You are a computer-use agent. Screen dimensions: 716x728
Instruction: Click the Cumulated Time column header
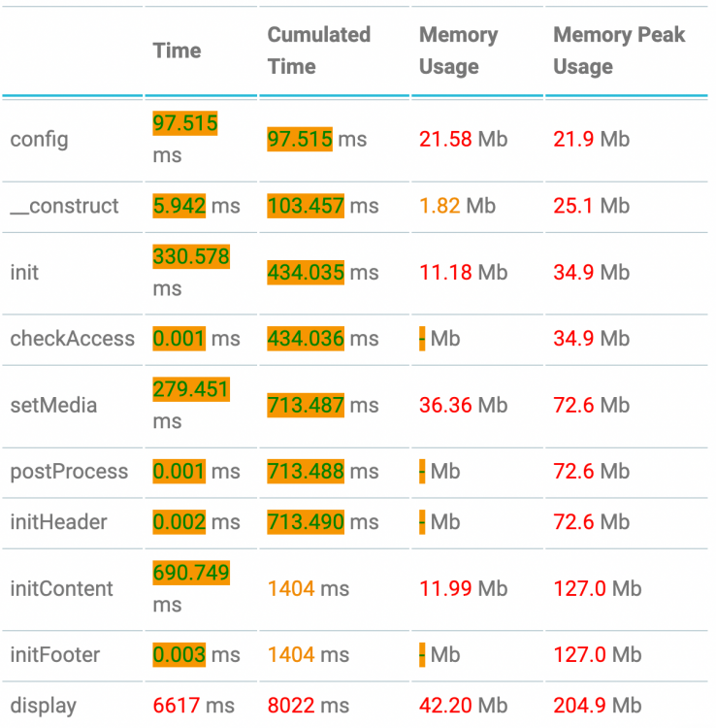point(318,50)
